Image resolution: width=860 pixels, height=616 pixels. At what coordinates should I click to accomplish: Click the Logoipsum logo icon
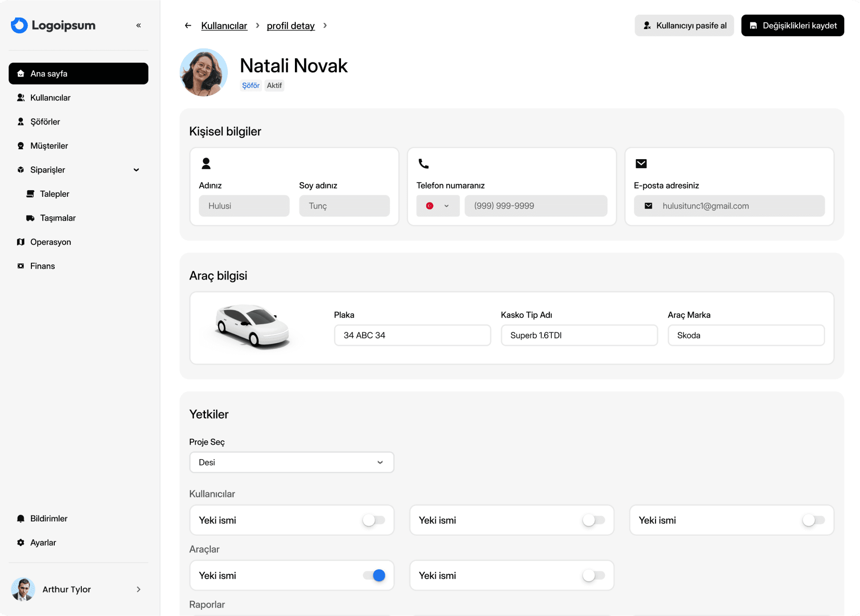pyautogui.click(x=20, y=25)
